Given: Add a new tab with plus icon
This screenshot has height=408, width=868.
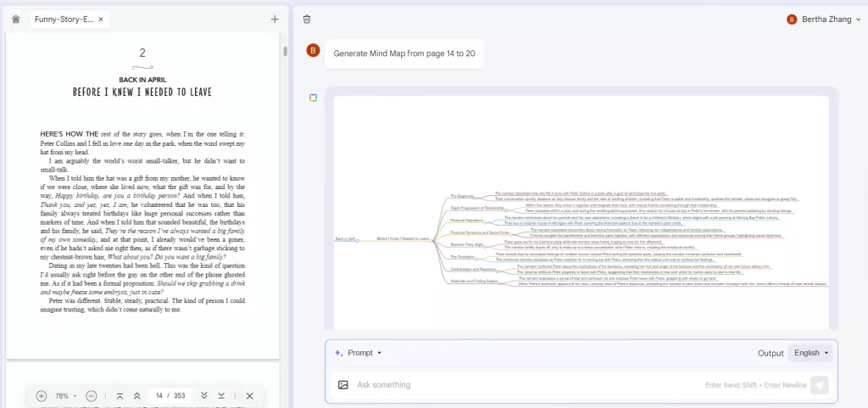Looking at the screenshot, I should (275, 19).
